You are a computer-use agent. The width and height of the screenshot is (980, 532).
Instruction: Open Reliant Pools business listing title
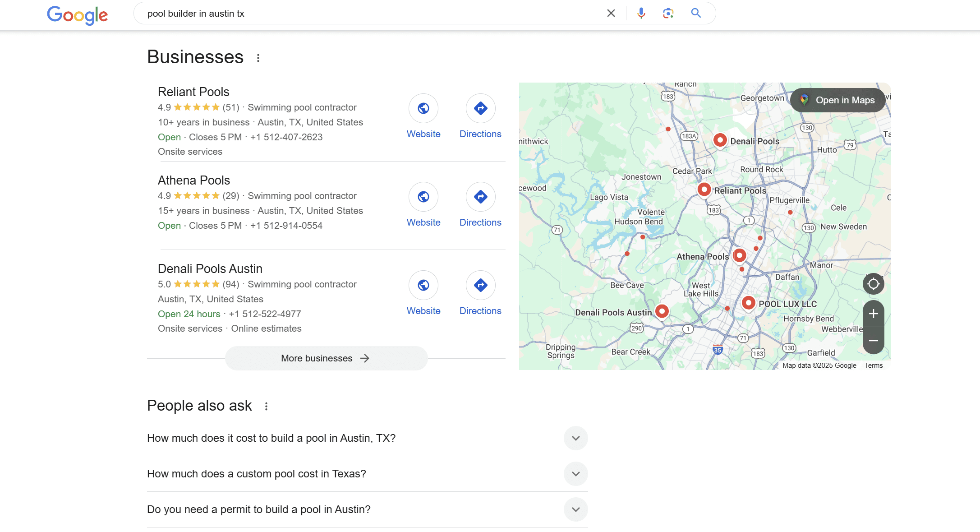point(193,92)
